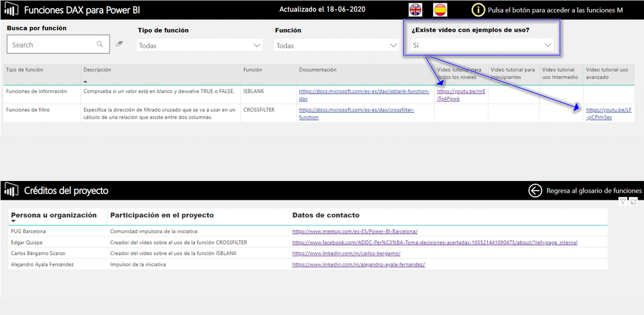Select the 'Funciones de filtro' cell
The image size is (644, 315).
[28, 110]
